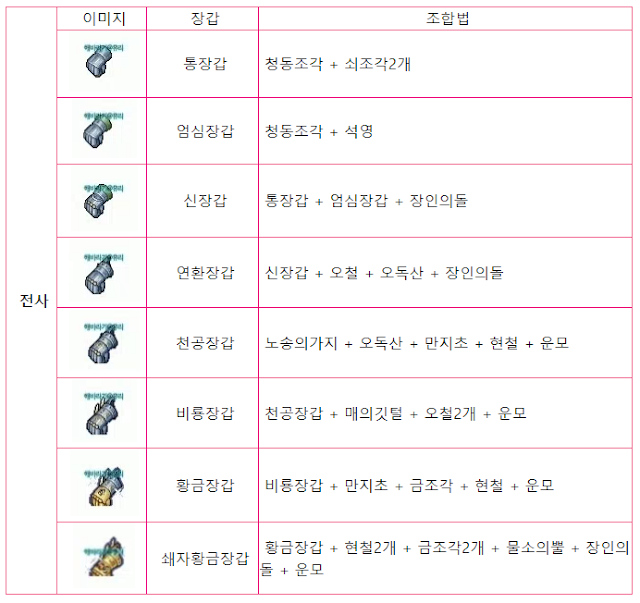The image size is (640, 603).
Task: Click the 통장갑 glove icon image
Action: point(102,63)
